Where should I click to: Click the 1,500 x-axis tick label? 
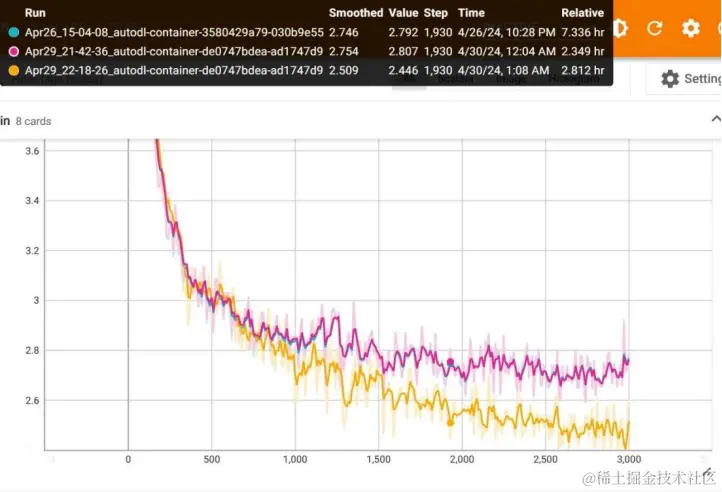click(378, 459)
